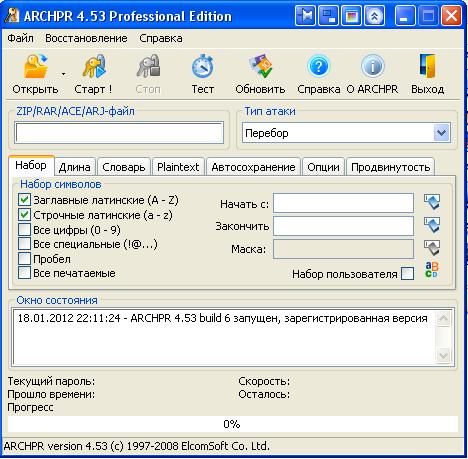468x459 pixels.
Task: Click the Текущий пароль label
Action: coord(51,381)
